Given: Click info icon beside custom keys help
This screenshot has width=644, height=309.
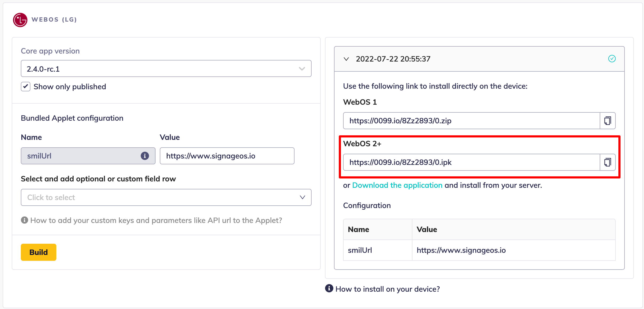Looking at the screenshot, I should (x=25, y=220).
